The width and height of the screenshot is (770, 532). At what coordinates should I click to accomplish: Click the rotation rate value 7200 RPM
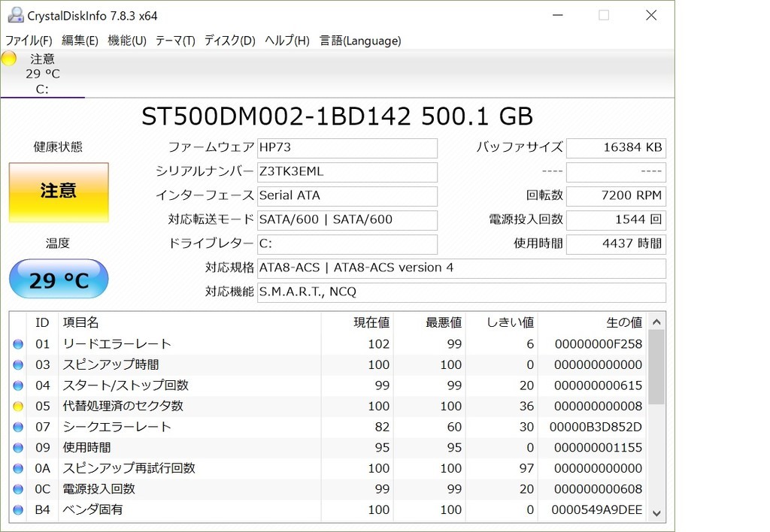click(616, 196)
